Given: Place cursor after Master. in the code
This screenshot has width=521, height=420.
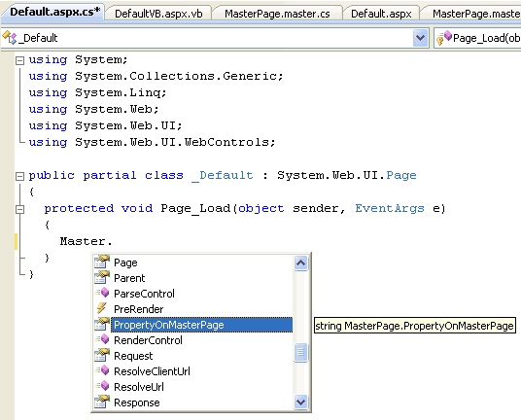Looking at the screenshot, I should 113,241.
